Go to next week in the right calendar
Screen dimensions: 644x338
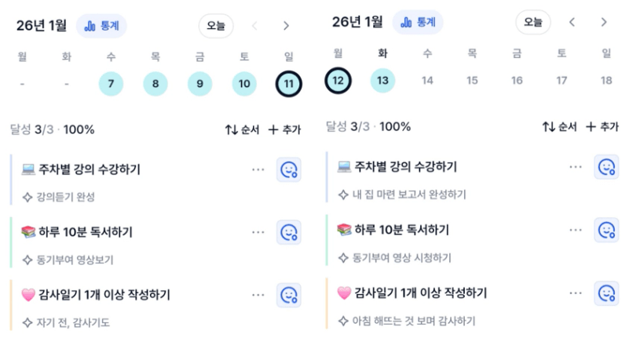click(603, 22)
